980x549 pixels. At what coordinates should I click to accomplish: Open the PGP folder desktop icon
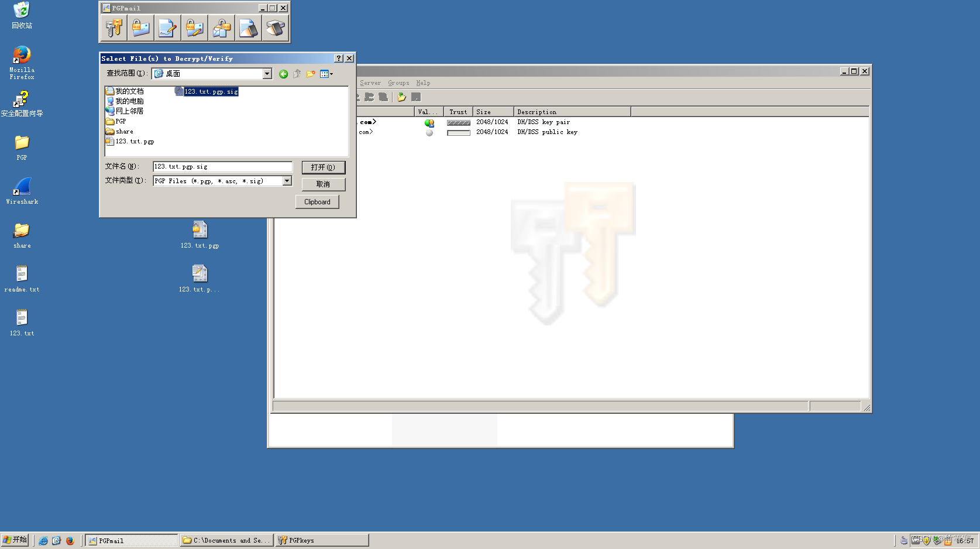[22, 147]
